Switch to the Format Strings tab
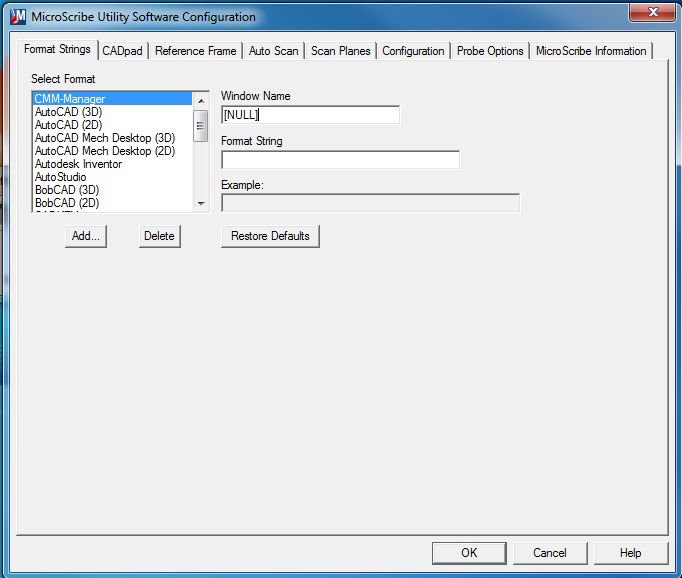Screen dimensions: 682x578 point(57,49)
